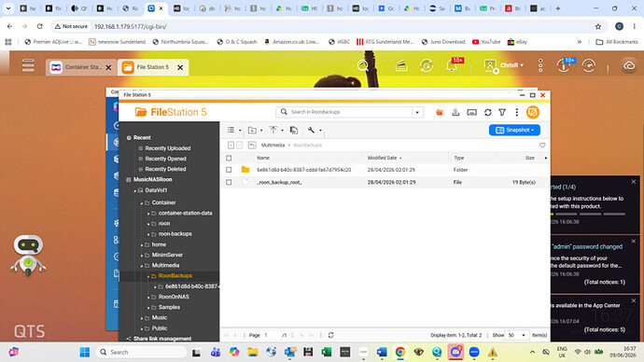This screenshot has width=644, height=362.
Task: Open the Show 50 items dropdown
Action: [x=517, y=335]
